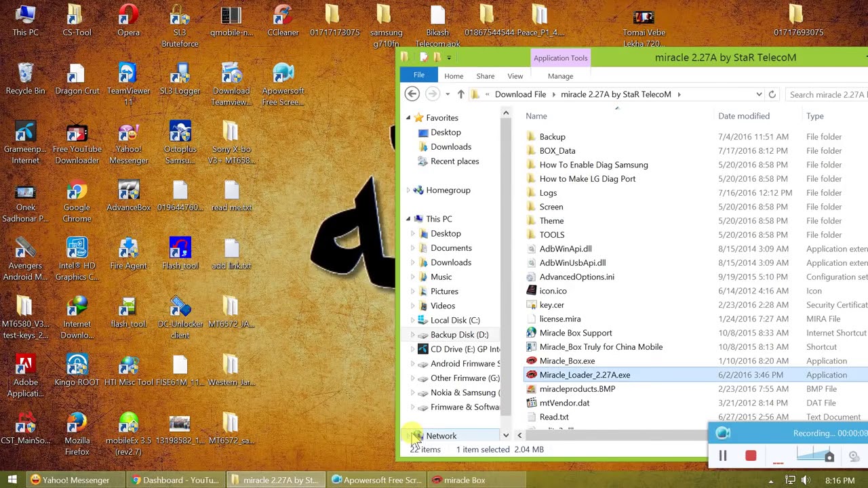Open the Dragon Crut desktop icon
The height and width of the screenshot is (488, 868).
(x=77, y=79)
